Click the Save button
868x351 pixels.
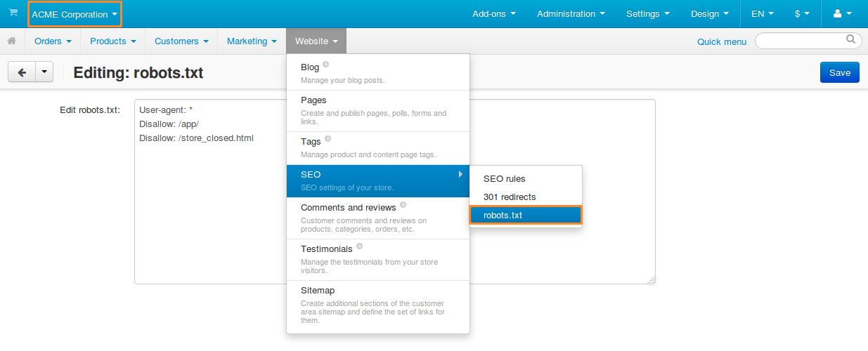(840, 72)
